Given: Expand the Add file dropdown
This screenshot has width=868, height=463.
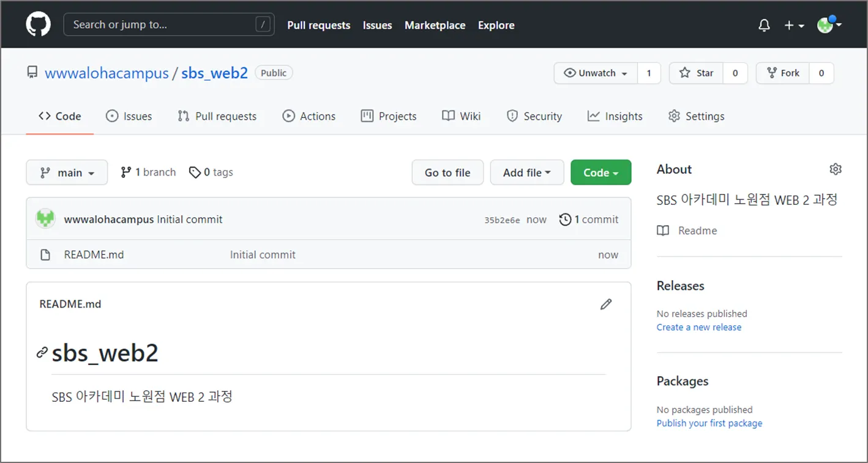Looking at the screenshot, I should [x=526, y=172].
